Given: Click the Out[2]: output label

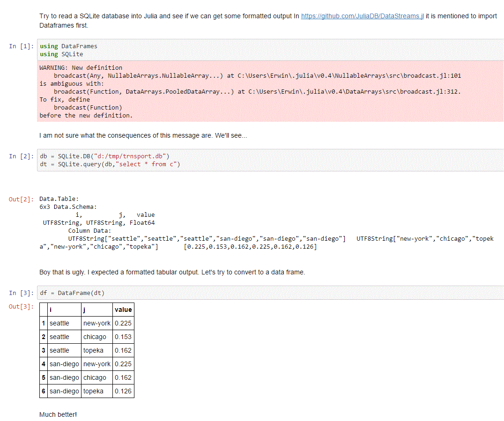Looking at the screenshot, I should click(20, 199).
